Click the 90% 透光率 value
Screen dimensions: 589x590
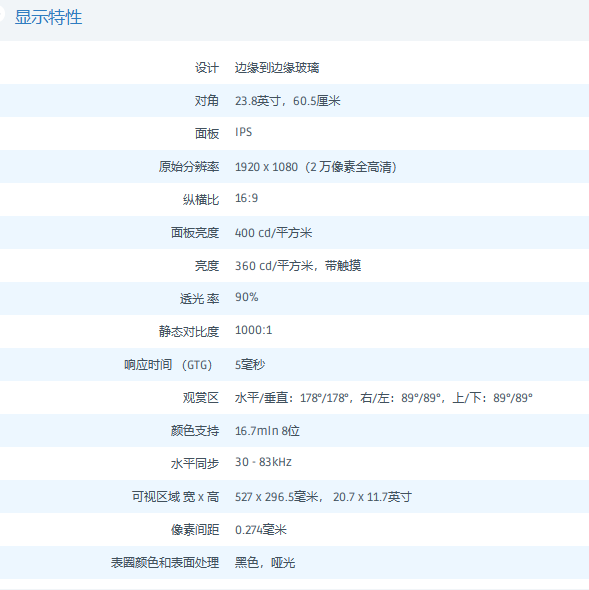[x=247, y=297]
